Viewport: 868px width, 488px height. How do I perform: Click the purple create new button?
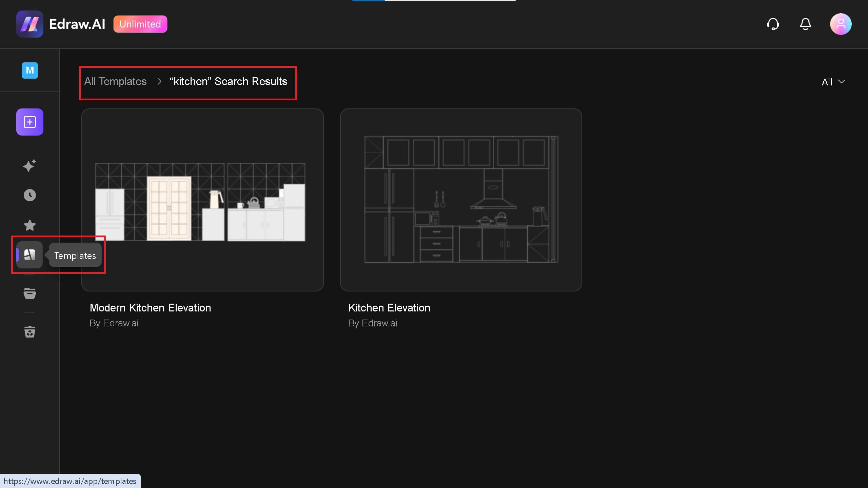pos(30,122)
